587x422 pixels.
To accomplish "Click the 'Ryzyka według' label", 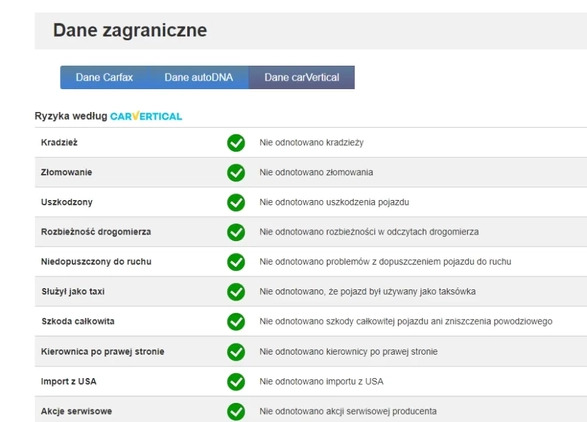I will [71, 116].
